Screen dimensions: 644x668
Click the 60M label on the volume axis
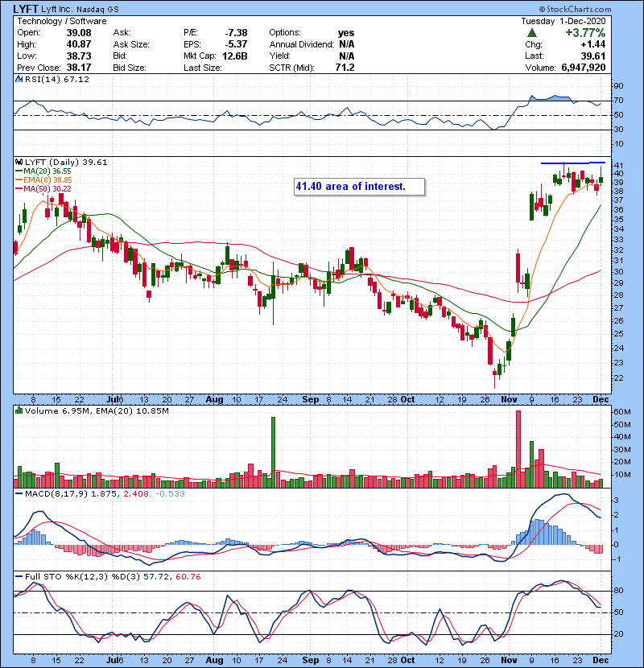(621, 412)
